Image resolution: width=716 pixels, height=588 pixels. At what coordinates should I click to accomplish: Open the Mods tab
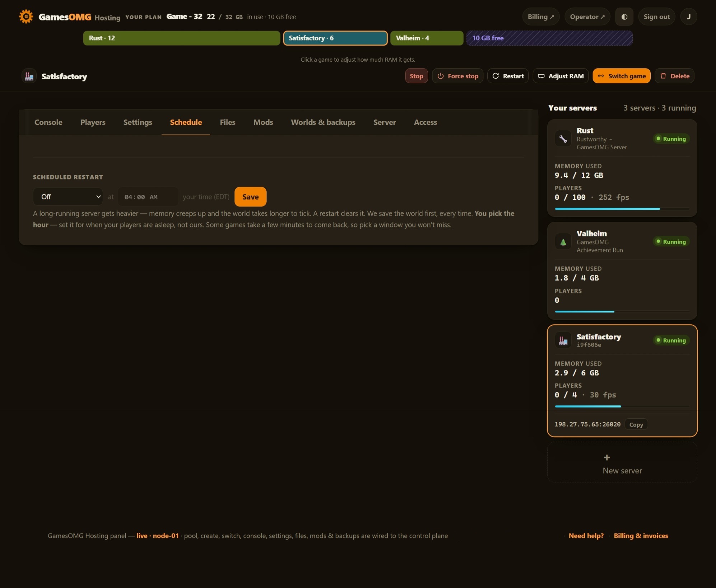pos(263,122)
